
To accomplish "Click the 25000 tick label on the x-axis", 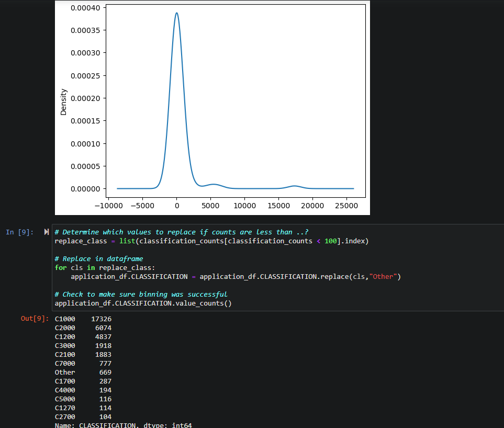I will (346, 206).
